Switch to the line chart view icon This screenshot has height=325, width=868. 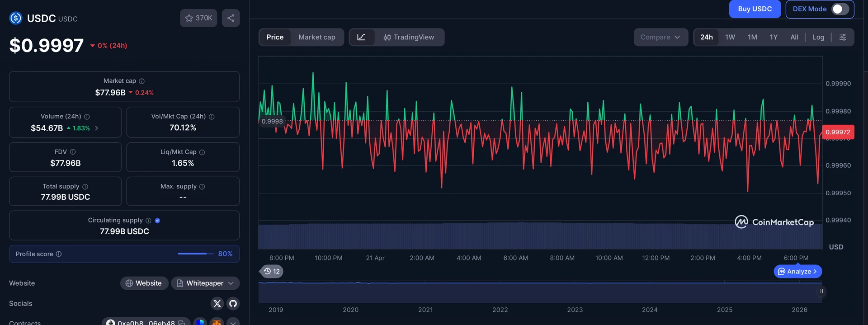(362, 37)
